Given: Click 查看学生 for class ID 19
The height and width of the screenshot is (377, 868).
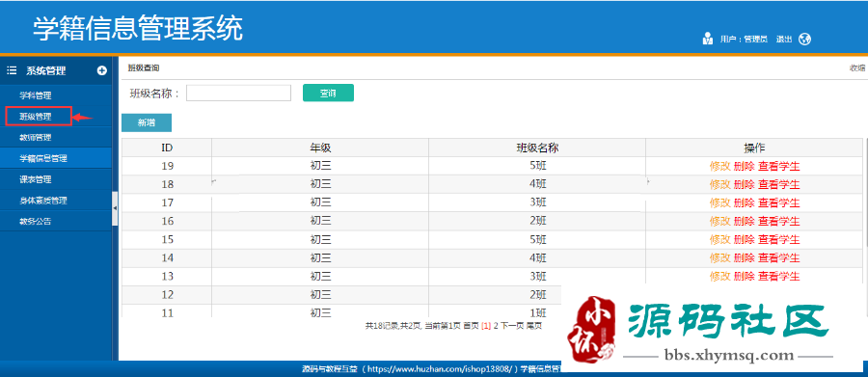Looking at the screenshot, I should [x=779, y=166].
